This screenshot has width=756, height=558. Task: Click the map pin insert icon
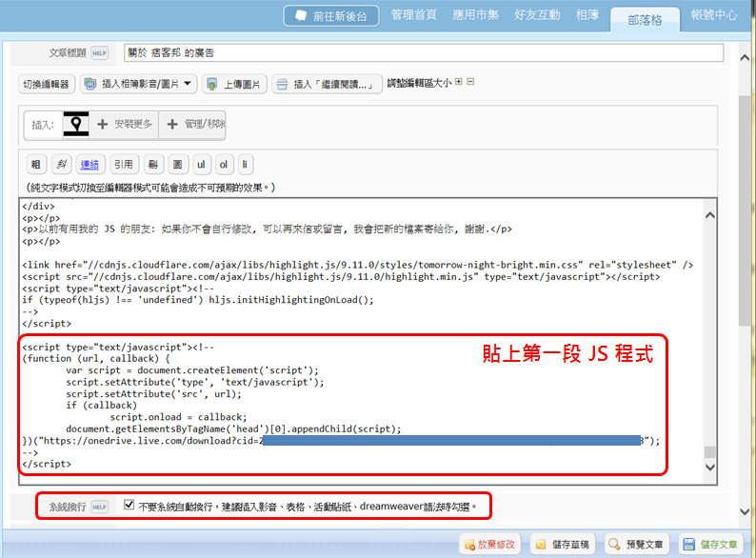pos(76,124)
